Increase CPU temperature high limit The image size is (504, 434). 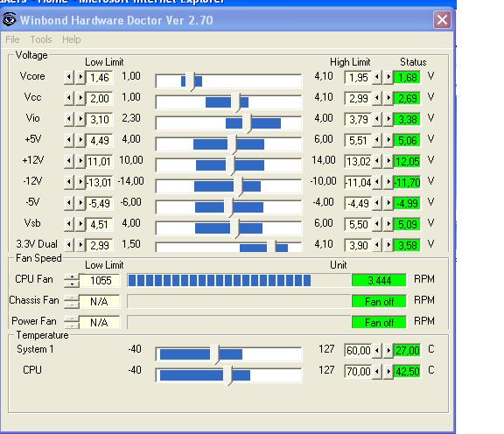pos(388,371)
